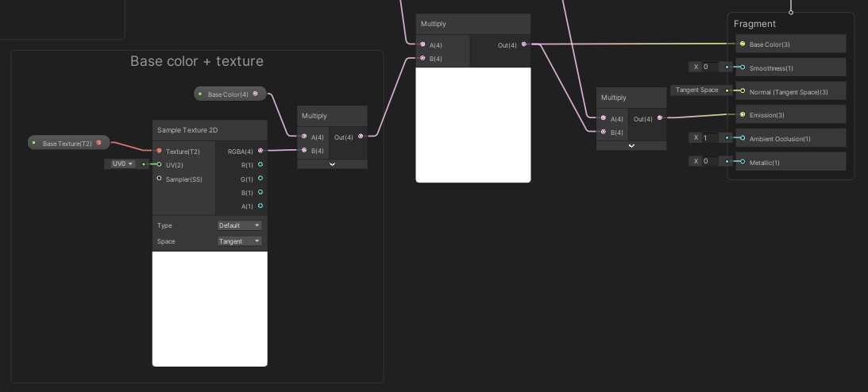The image size is (868, 392).
Task: Open the Type dropdown set to Default
Action: (x=239, y=225)
